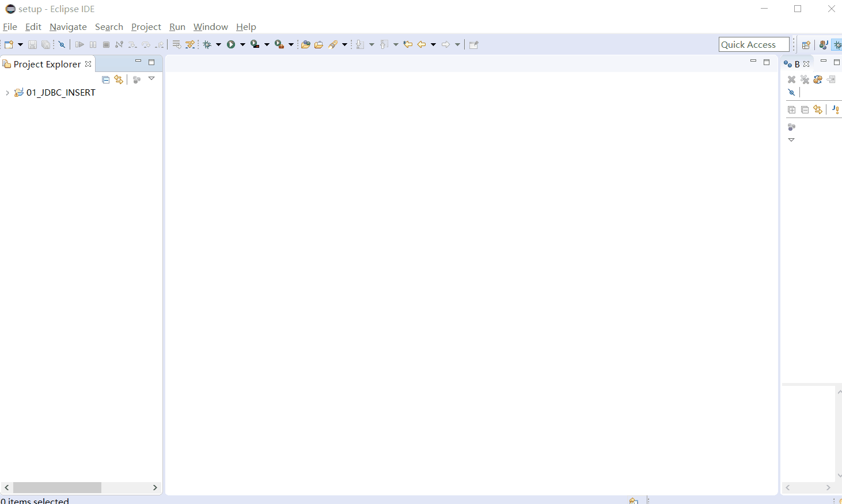Image resolution: width=842 pixels, height=504 pixels.
Task: Collapse All in Project Explorer
Action: tap(105, 79)
